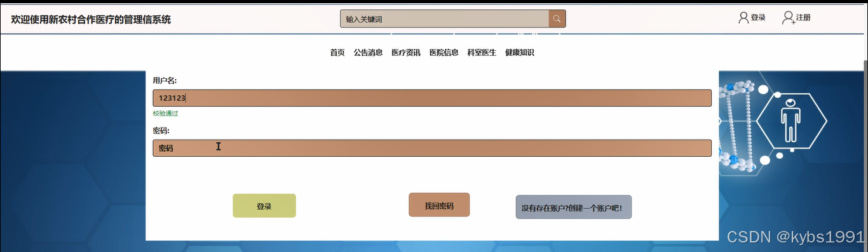Screen dimensions: 868x252
Task: Open 科室医生 menu item
Action: (482, 53)
